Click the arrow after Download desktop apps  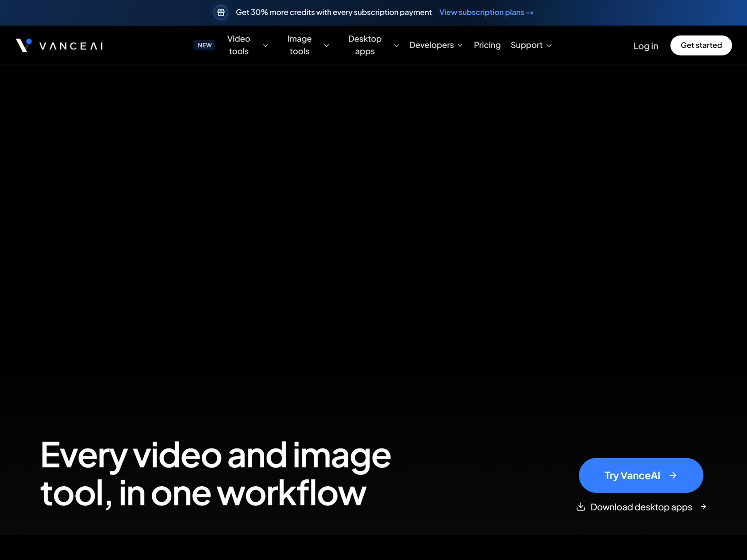[704, 506]
